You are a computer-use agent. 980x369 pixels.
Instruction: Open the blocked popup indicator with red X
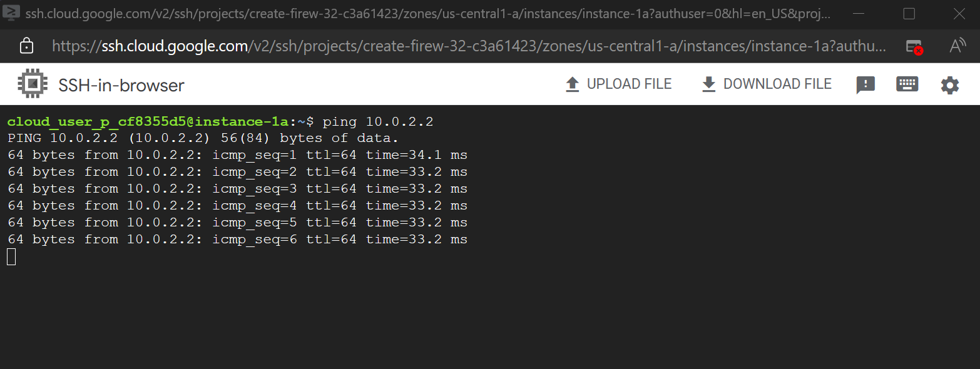913,46
